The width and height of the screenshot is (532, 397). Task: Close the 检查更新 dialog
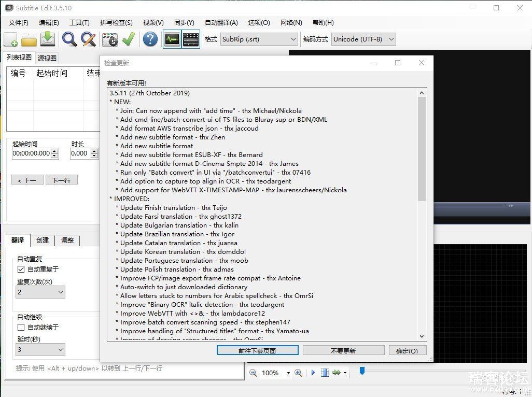tap(422, 63)
